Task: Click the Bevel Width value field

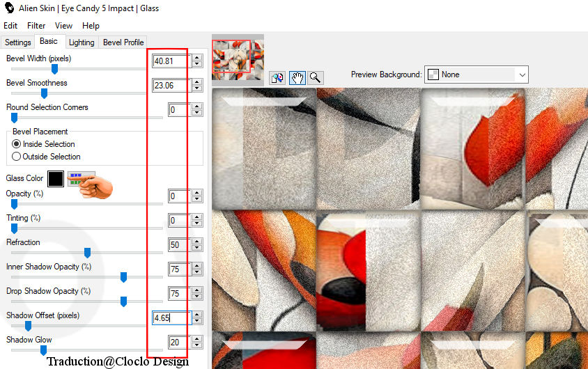Action: click(x=172, y=61)
